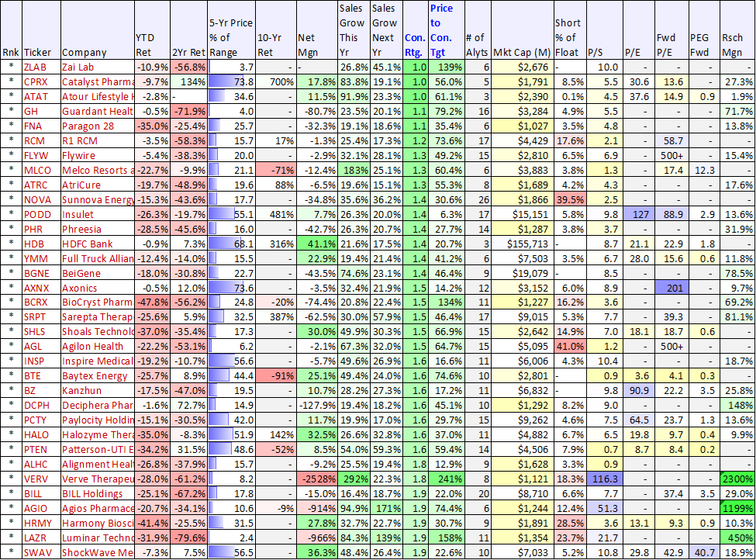Select the '5-Yr Price % of Range' header
756x560 pixels.
pyautogui.click(x=231, y=30)
